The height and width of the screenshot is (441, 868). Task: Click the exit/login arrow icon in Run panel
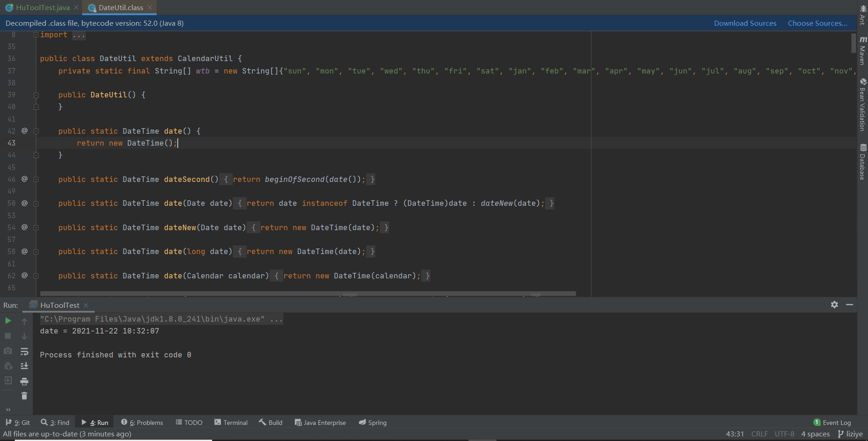(x=8, y=381)
